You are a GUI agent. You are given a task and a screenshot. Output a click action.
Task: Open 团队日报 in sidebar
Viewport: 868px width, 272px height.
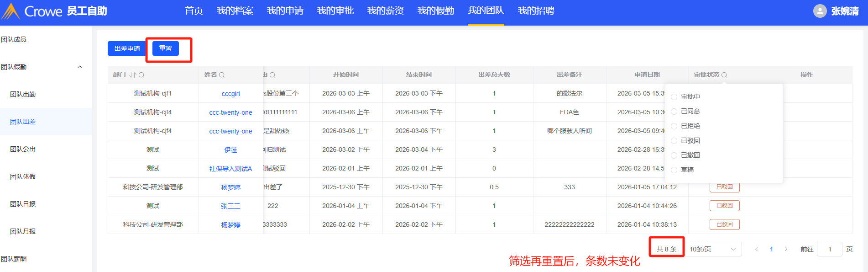click(23, 204)
